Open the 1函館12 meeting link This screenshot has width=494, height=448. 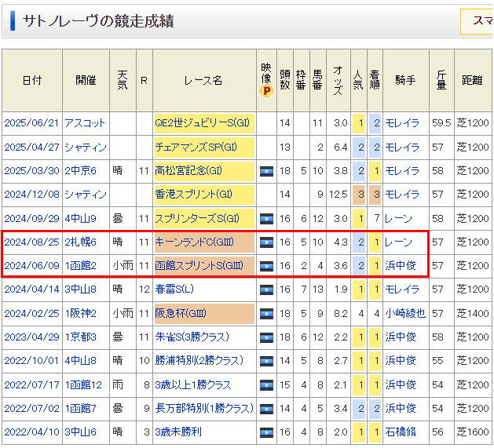click(83, 384)
